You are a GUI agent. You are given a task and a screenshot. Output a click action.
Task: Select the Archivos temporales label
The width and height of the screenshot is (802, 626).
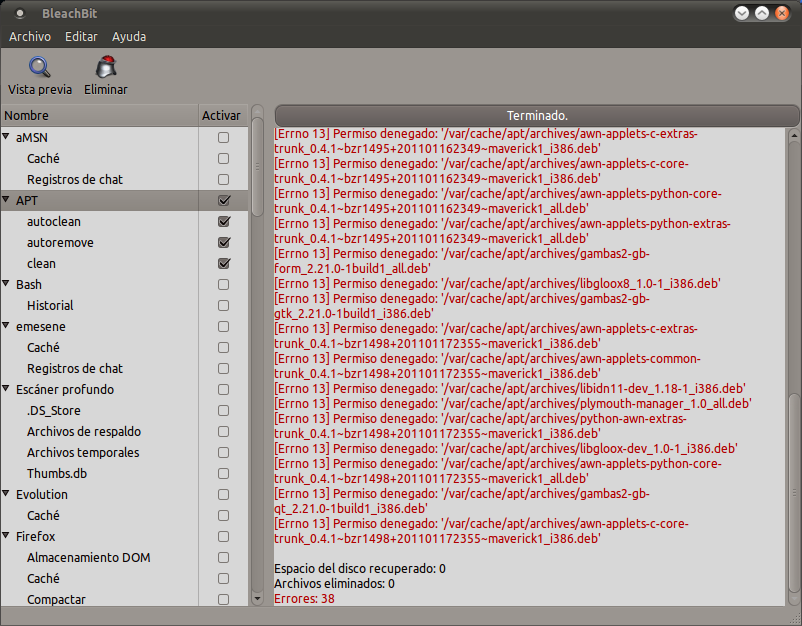(83, 452)
